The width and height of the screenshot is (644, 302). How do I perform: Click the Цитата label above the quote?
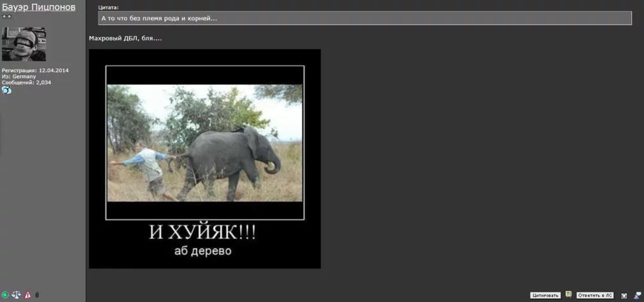click(108, 7)
